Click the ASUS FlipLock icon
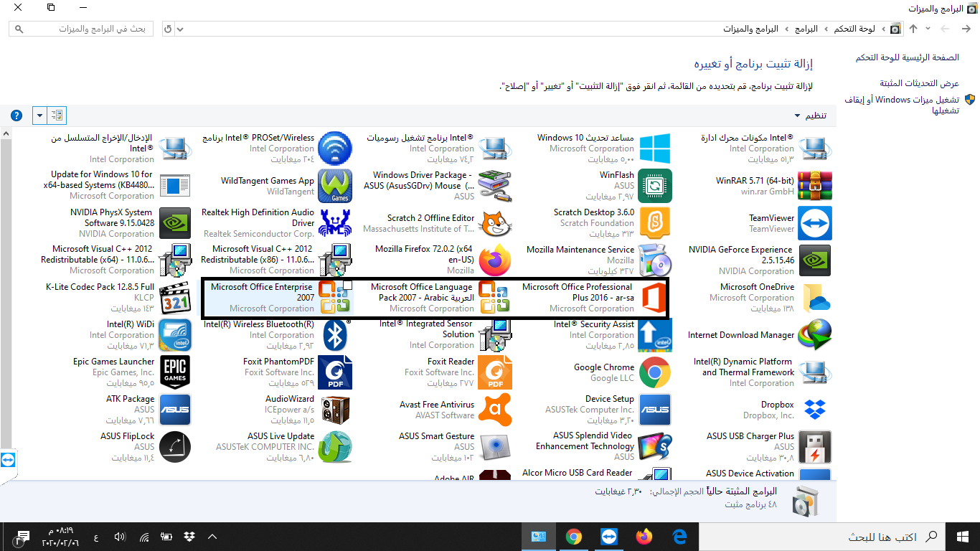The height and width of the screenshot is (551, 980). pyautogui.click(x=174, y=447)
